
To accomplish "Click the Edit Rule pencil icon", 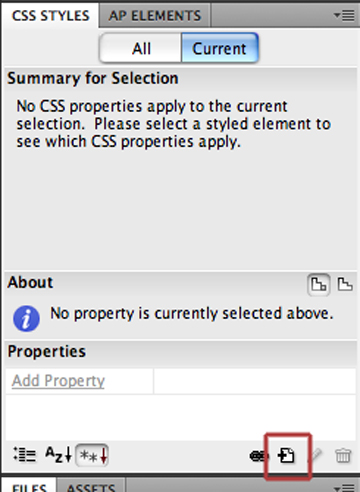I will point(316,455).
